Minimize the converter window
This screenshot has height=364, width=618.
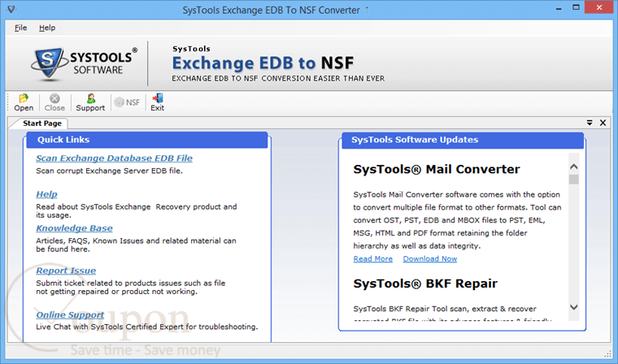pyautogui.click(x=559, y=8)
